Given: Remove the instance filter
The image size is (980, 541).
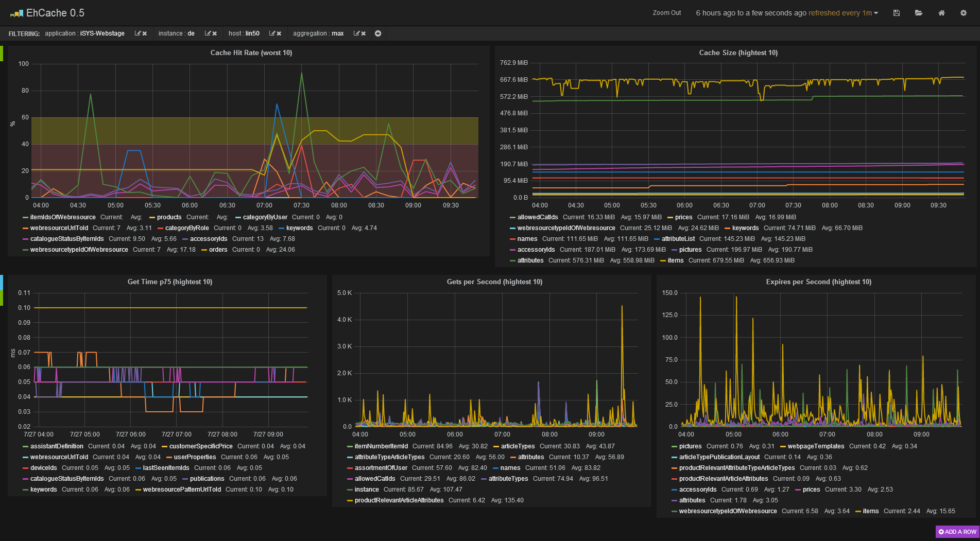Looking at the screenshot, I should click(x=214, y=33).
